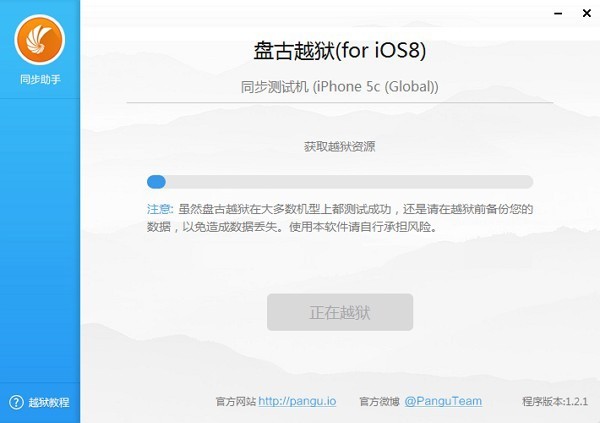Click the 官方微博 label
The width and height of the screenshot is (600, 423).
click(380, 402)
